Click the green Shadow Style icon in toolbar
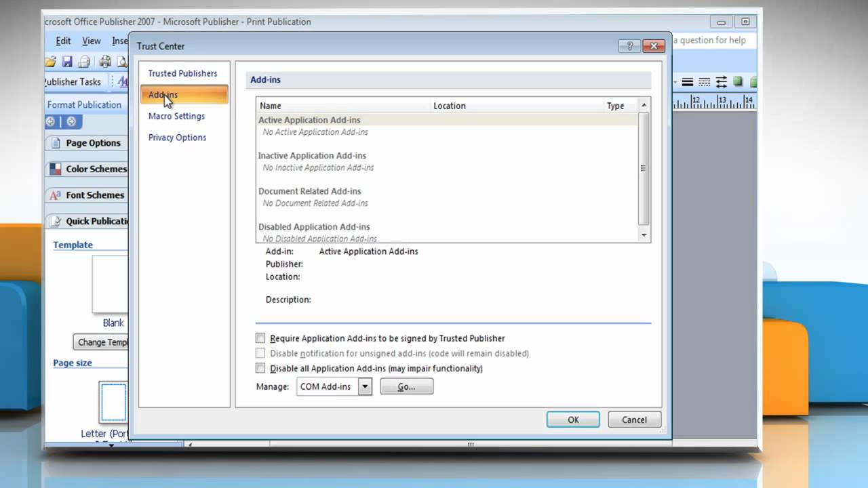 pos(737,82)
